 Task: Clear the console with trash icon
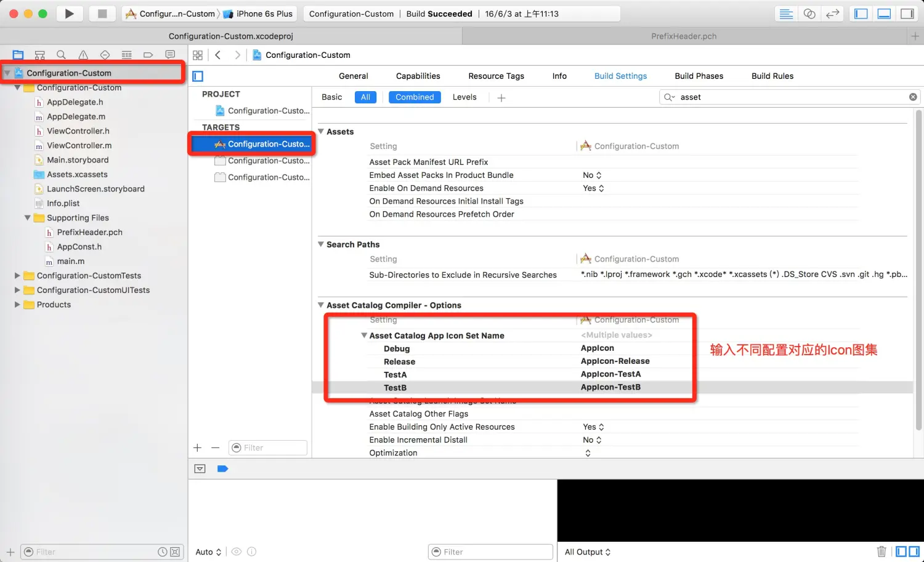pyautogui.click(x=881, y=552)
